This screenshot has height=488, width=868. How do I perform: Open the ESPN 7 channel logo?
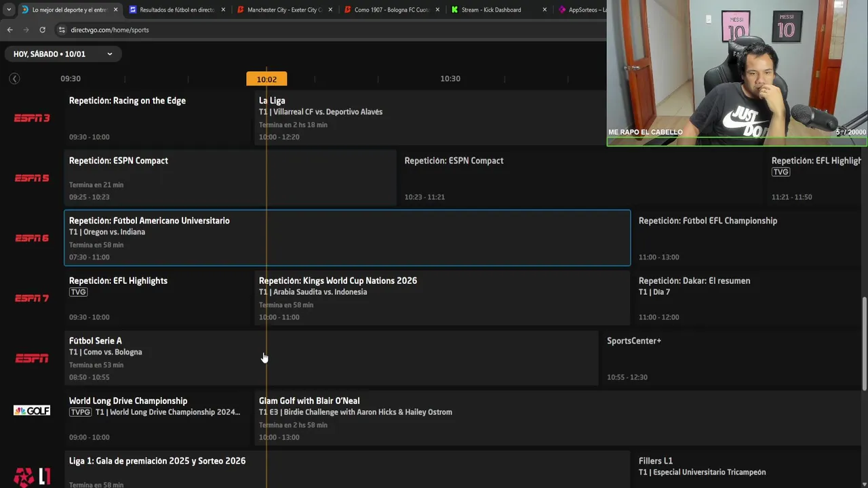click(32, 298)
